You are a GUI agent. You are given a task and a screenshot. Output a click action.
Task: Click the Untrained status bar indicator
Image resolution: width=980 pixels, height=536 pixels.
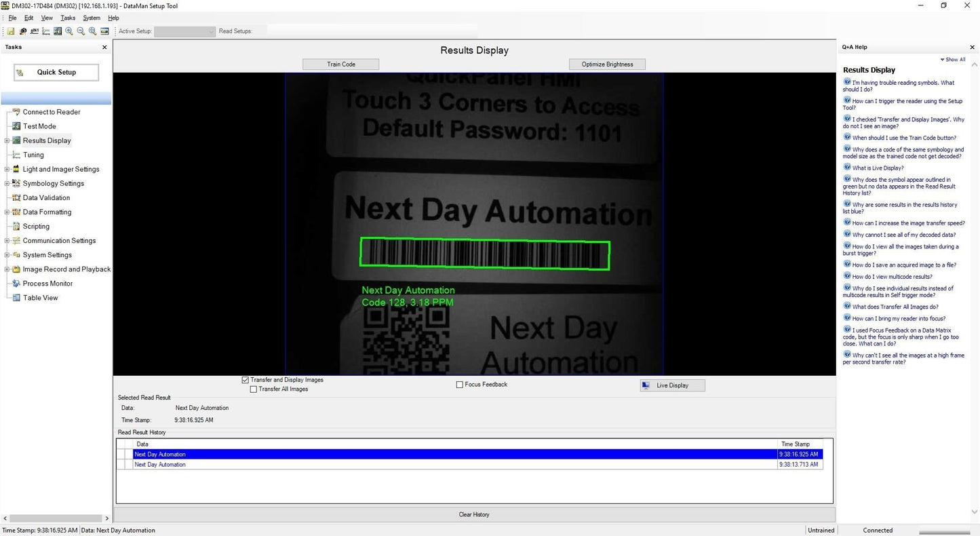click(821, 531)
